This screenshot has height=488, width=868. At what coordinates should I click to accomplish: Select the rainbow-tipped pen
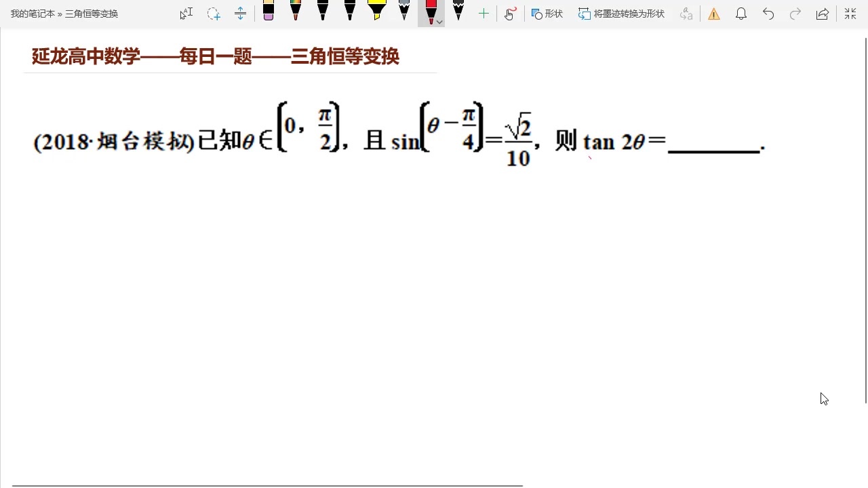coord(296,11)
